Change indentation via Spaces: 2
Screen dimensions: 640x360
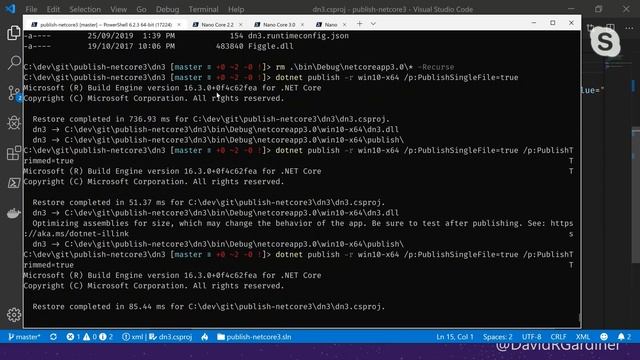click(498, 337)
